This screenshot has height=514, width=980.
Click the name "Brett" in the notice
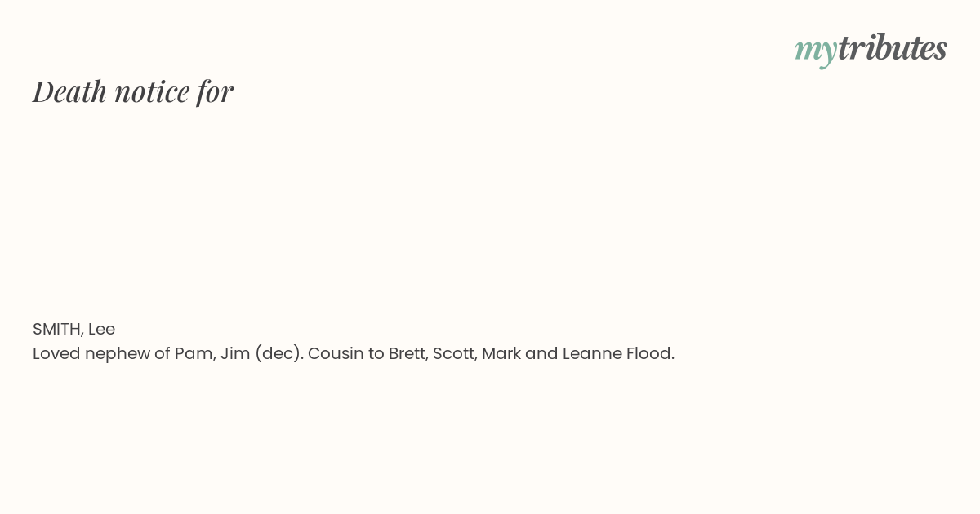click(408, 354)
